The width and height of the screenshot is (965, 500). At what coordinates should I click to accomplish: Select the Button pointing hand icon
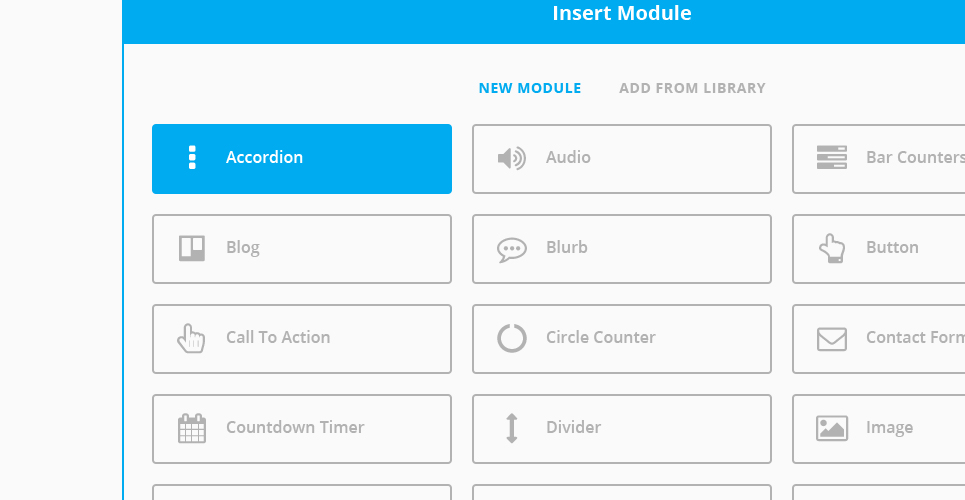831,248
